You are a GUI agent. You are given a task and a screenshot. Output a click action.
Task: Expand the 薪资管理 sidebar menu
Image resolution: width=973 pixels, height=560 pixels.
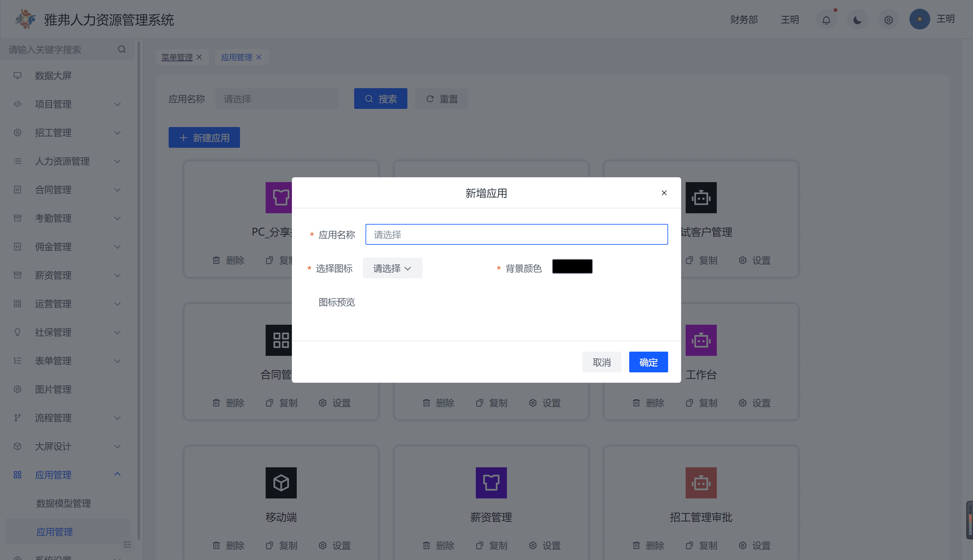point(67,275)
